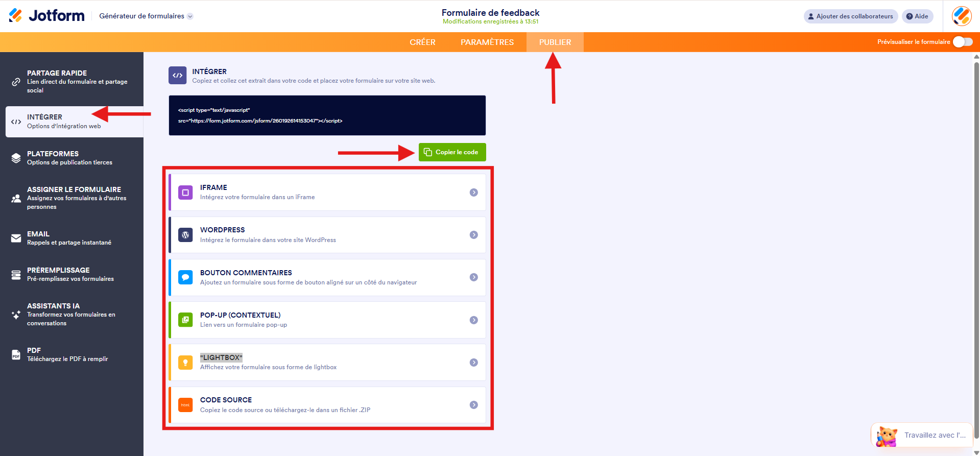Image resolution: width=980 pixels, height=456 pixels.
Task: Click the purple iFrame icon
Action: (x=185, y=193)
